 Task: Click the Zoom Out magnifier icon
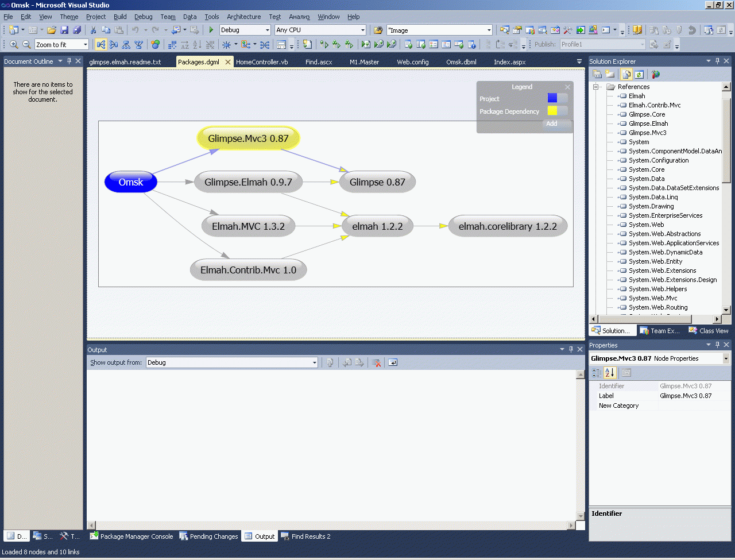[x=26, y=44]
